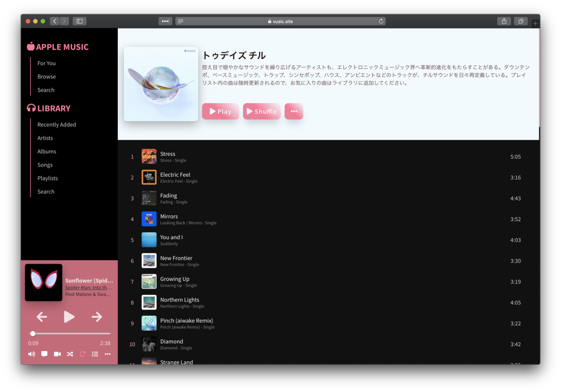Click the playback progress slider handle
The width and height of the screenshot is (561, 392).
[x=33, y=333]
